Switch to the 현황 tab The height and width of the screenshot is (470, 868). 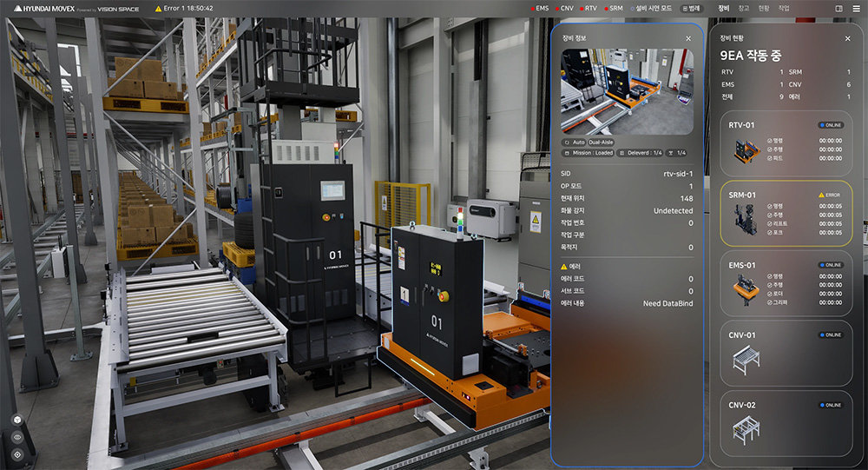click(764, 8)
